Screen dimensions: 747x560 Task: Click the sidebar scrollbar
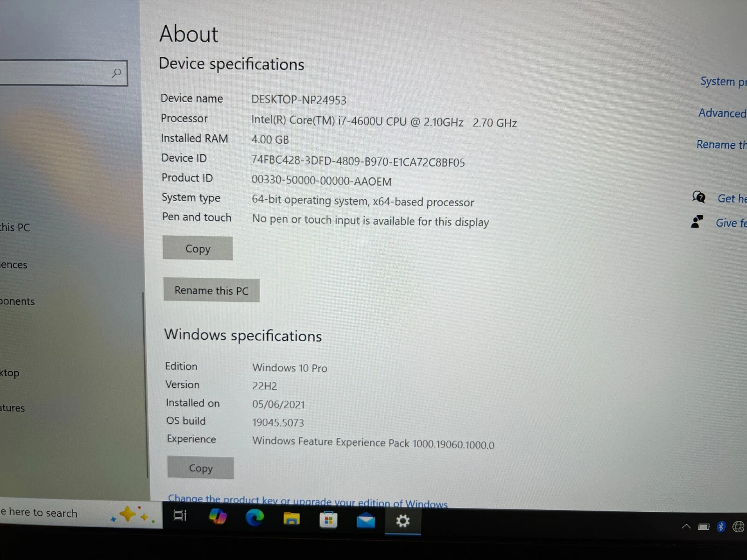145,385
